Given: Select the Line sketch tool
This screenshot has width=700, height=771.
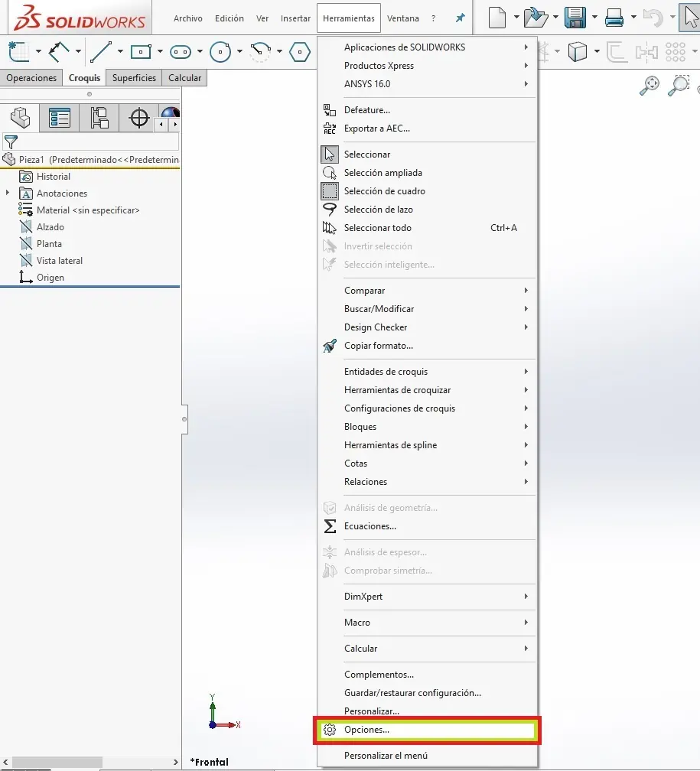Looking at the screenshot, I should pyautogui.click(x=99, y=52).
